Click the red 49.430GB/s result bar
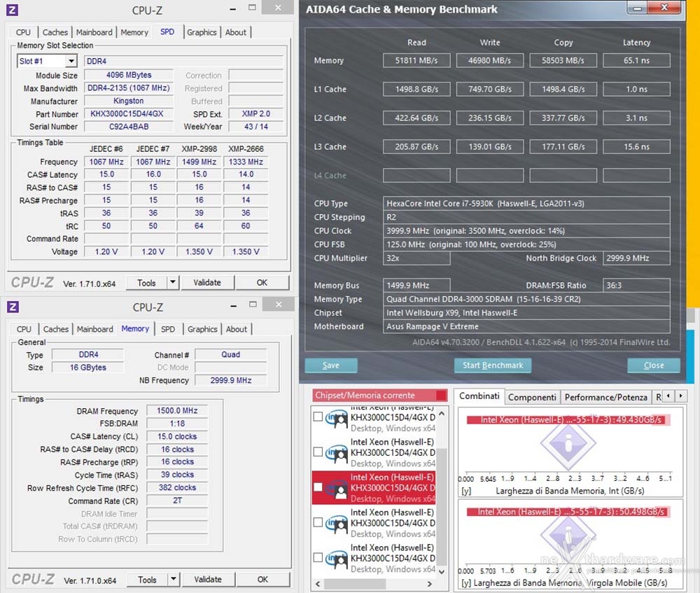 [568, 420]
